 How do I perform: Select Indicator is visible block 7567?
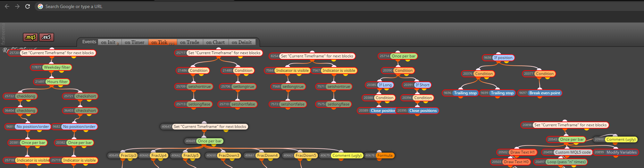click(x=334, y=71)
